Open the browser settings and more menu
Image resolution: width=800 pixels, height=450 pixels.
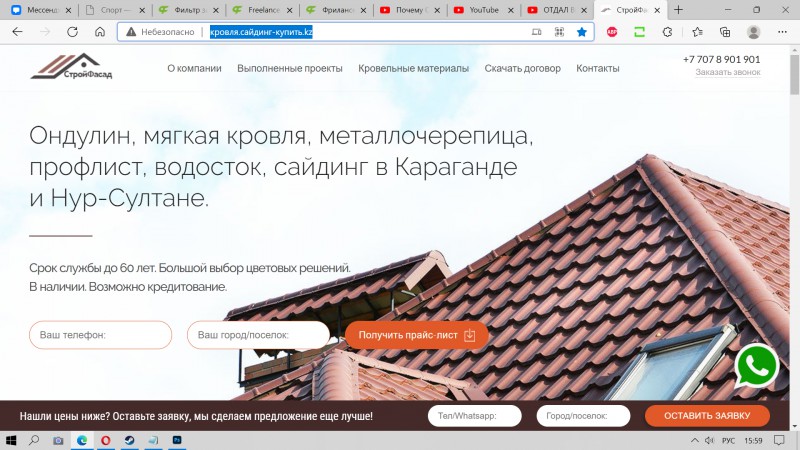[x=782, y=32]
